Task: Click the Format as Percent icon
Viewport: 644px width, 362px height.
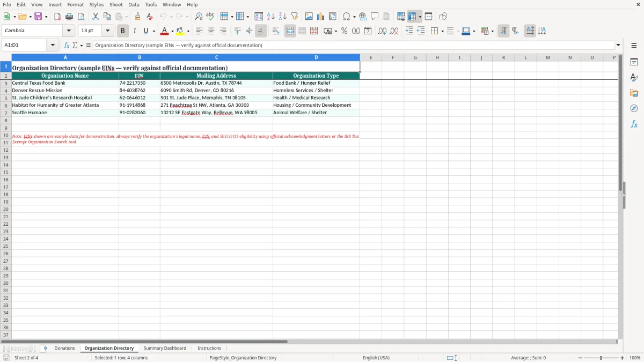Action: click(344, 31)
